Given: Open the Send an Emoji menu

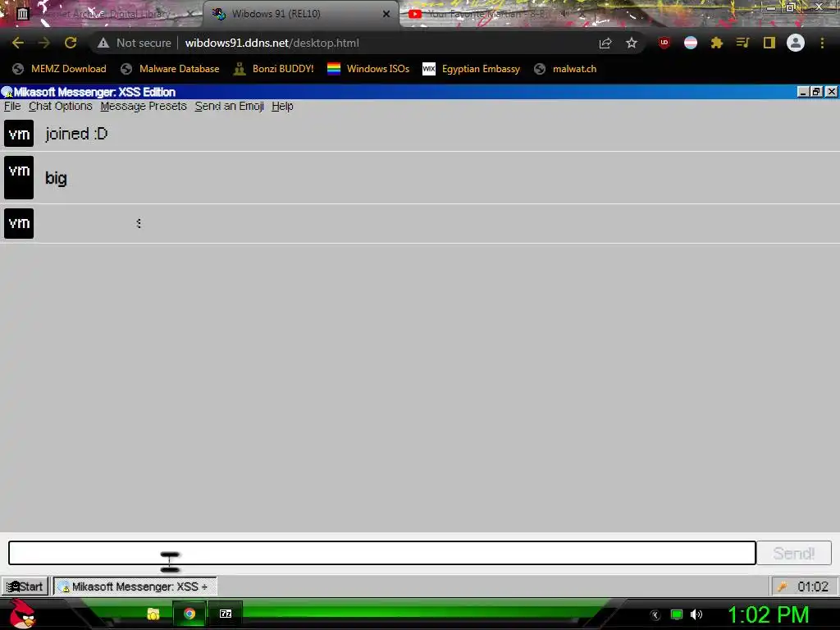Looking at the screenshot, I should [230, 106].
